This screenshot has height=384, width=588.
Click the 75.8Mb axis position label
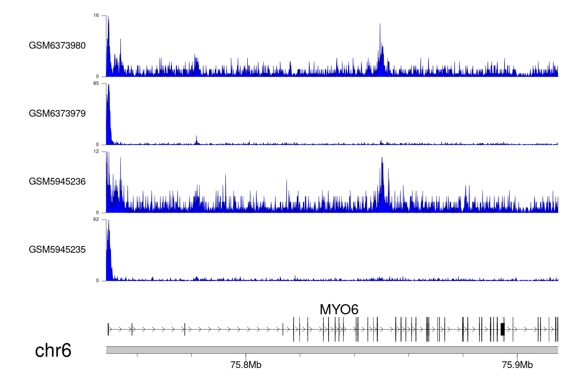tap(246, 365)
